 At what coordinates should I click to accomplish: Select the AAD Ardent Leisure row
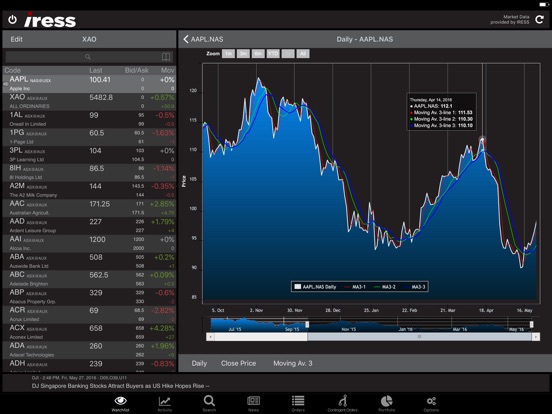pyautogui.click(x=89, y=226)
